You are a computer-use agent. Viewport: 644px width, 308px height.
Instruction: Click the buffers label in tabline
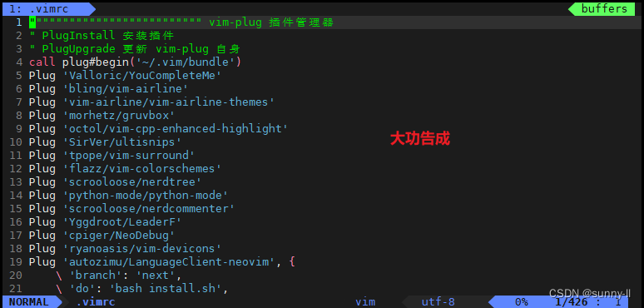pyautogui.click(x=604, y=9)
